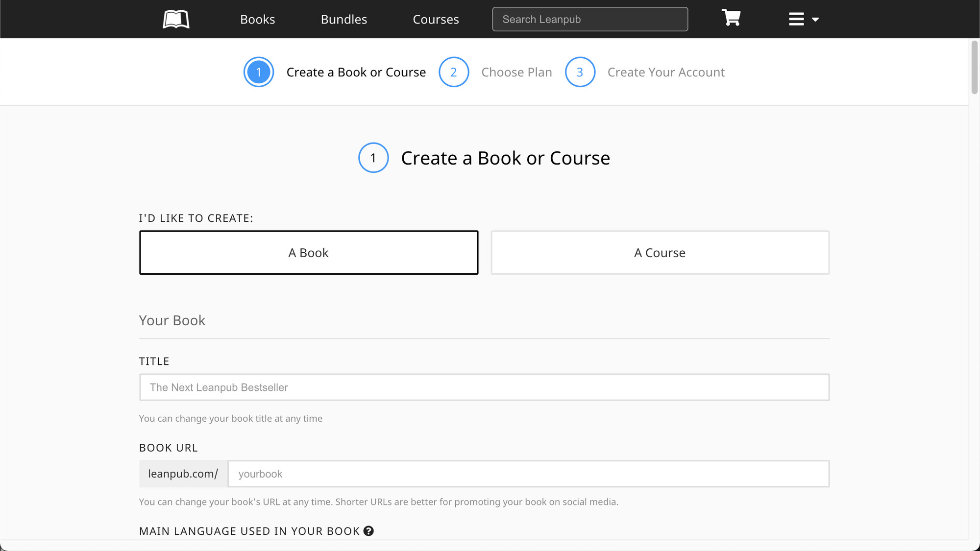Click the Create a Book or Course heading
Screen dimensions: 980x551
click(505, 158)
